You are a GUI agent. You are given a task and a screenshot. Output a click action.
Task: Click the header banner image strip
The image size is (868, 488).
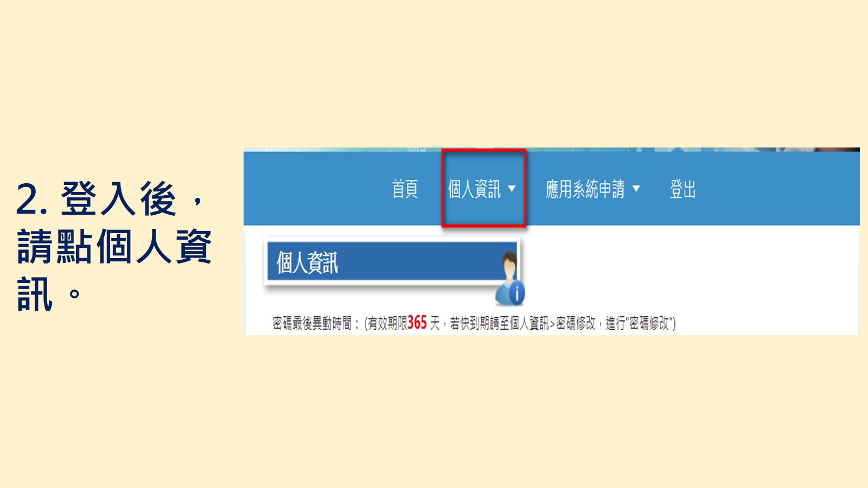point(551,149)
